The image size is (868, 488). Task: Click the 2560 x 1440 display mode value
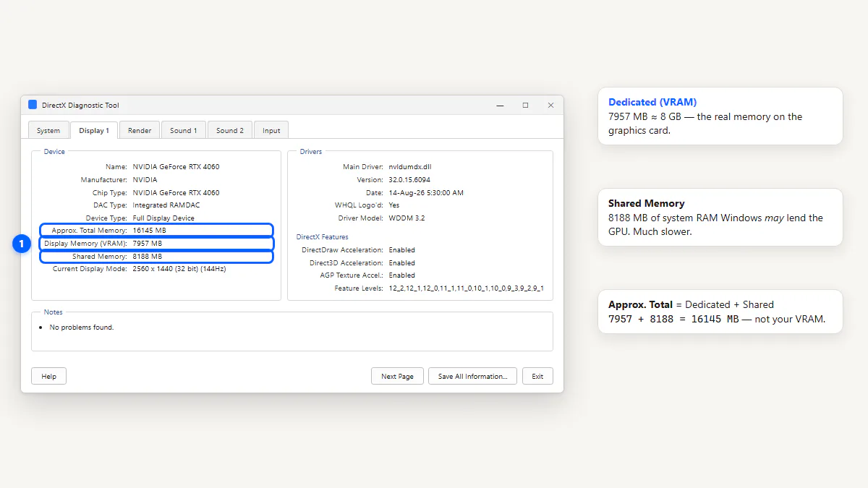(x=179, y=268)
